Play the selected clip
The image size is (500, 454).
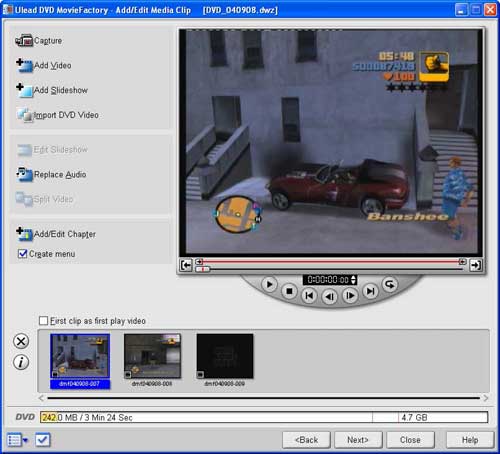tap(269, 285)
